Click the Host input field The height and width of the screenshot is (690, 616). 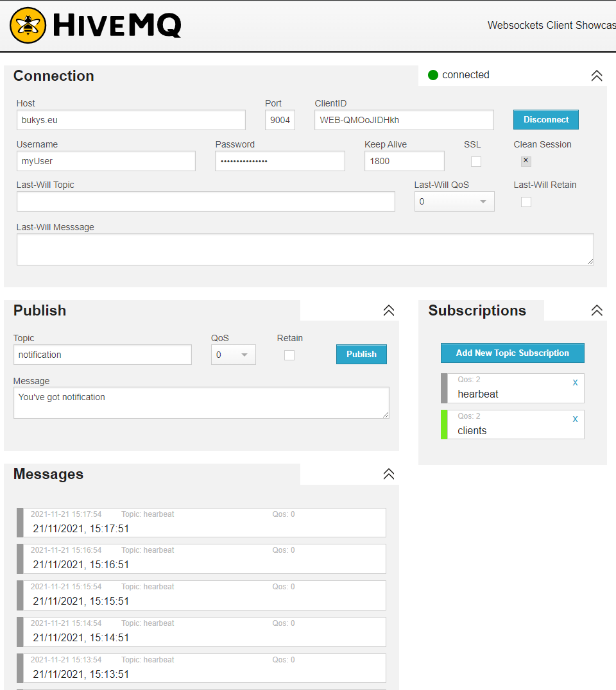click(131, 120)
